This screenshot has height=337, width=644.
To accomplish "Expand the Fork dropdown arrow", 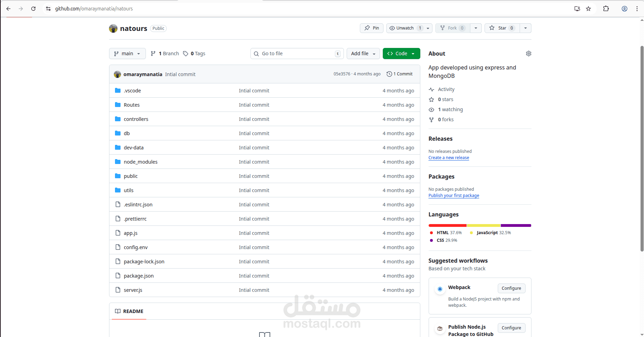I will pyautogui.click(x=476, y=28).
